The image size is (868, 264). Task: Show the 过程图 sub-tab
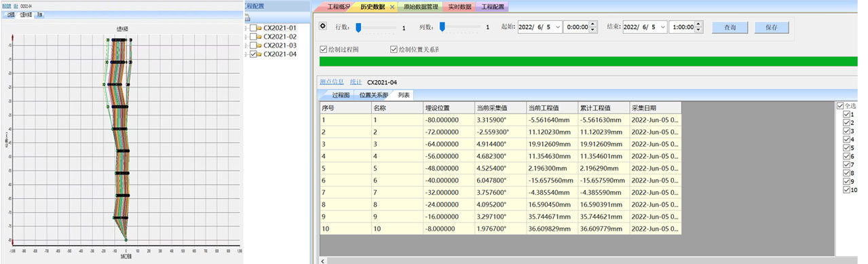(340, 95)
